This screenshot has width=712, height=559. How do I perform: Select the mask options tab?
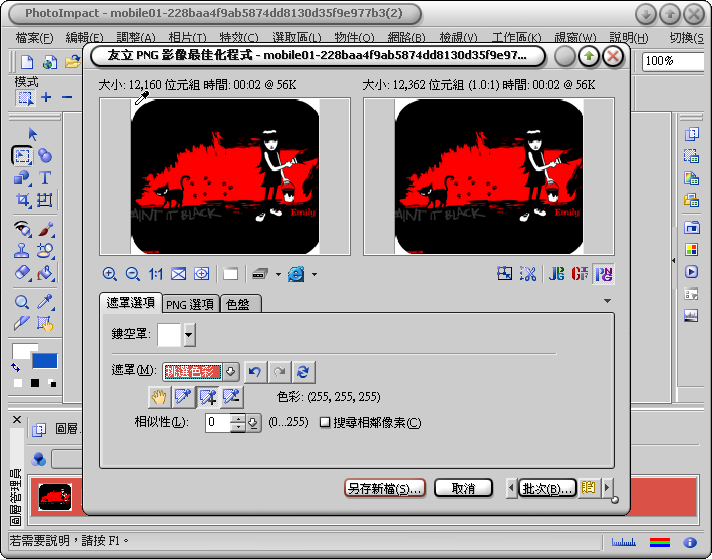click(x=131, y=303)
